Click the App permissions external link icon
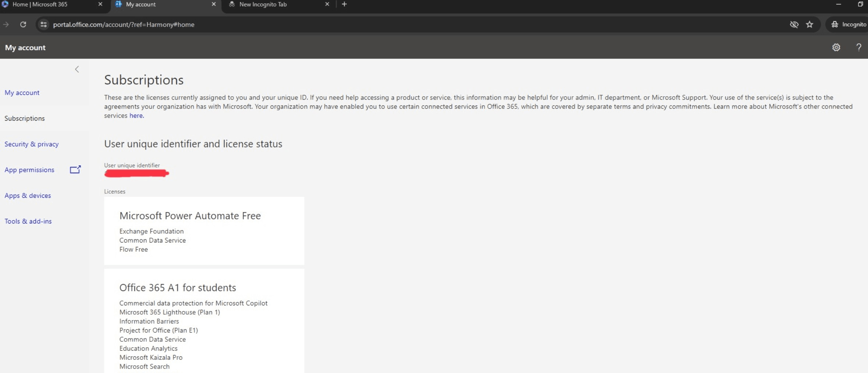This screenshot has height=373, width=868. [75, 169]
